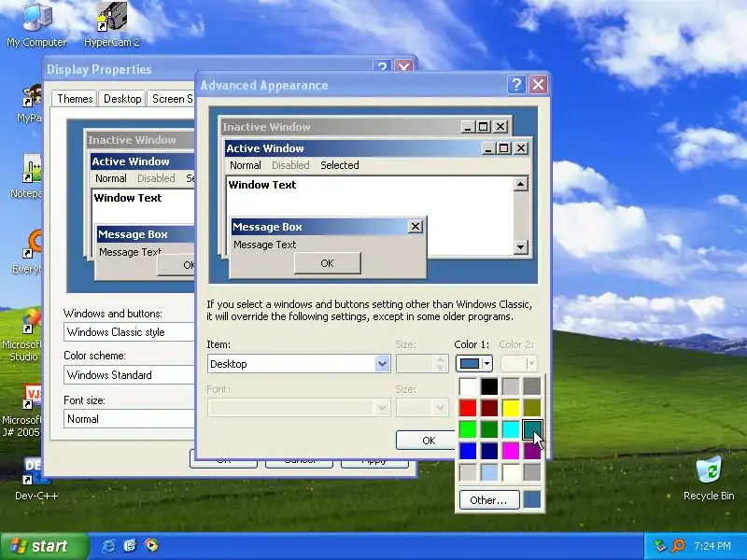Open the Item dropdown showing Desktop
Screen dimensions: 747x560
pyautogui.click(x=382, y=364)
